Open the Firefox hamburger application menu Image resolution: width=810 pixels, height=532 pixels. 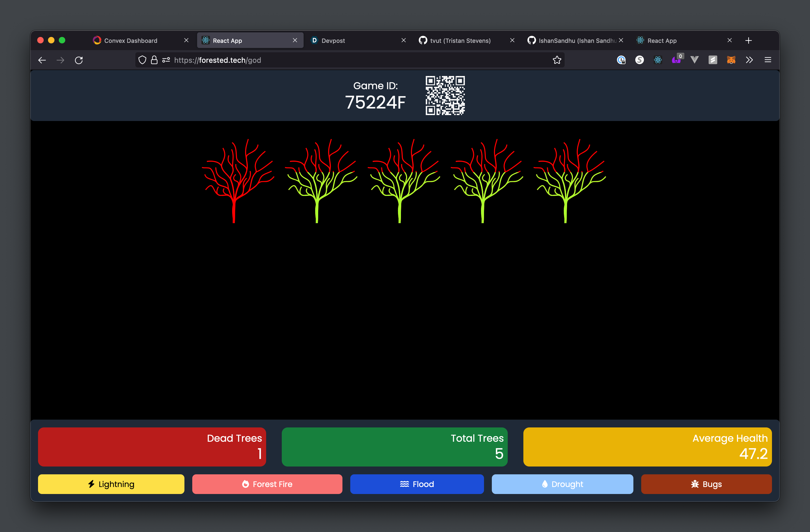pos(768,60)
